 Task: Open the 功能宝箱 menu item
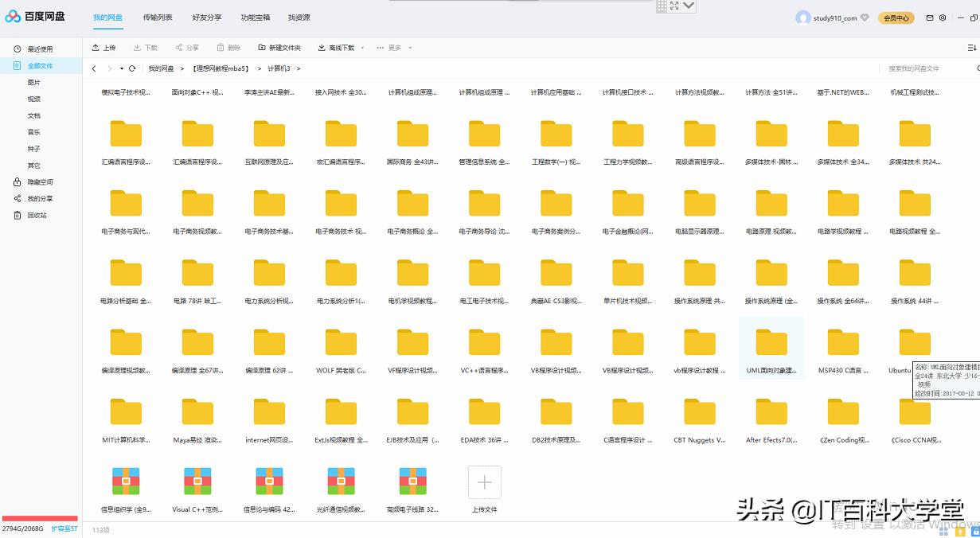click(x=254, y=16)
